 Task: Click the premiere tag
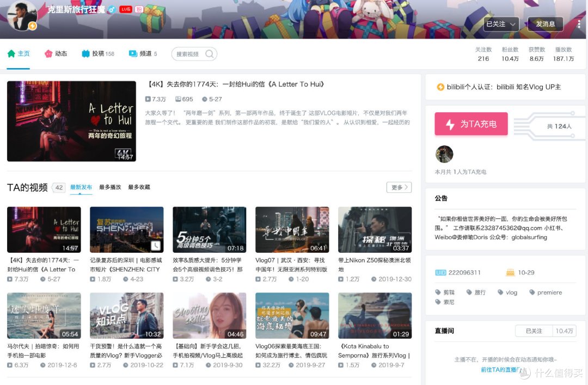click(x=546, y=292)
